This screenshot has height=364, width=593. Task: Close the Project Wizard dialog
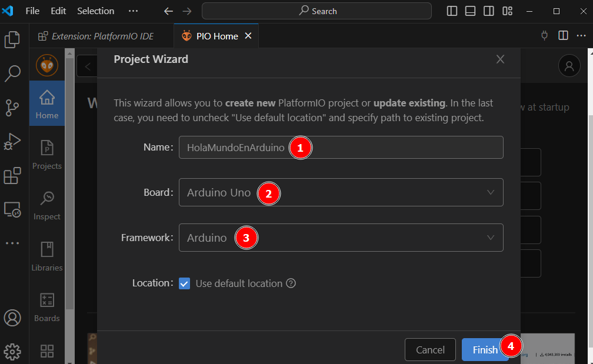pos(500,59)
